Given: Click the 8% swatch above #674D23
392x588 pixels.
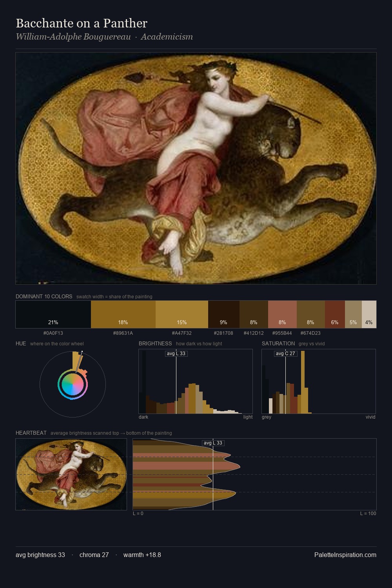Looking at the screenshot, I should click(x=311, y=314).
